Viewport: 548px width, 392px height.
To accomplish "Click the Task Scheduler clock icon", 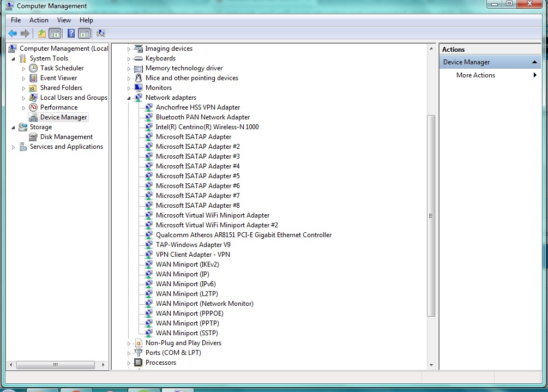I will click(x=33, y=68).
